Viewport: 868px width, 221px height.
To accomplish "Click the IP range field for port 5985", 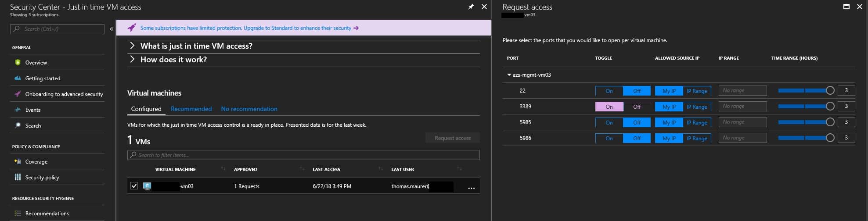I will point(742,122).
